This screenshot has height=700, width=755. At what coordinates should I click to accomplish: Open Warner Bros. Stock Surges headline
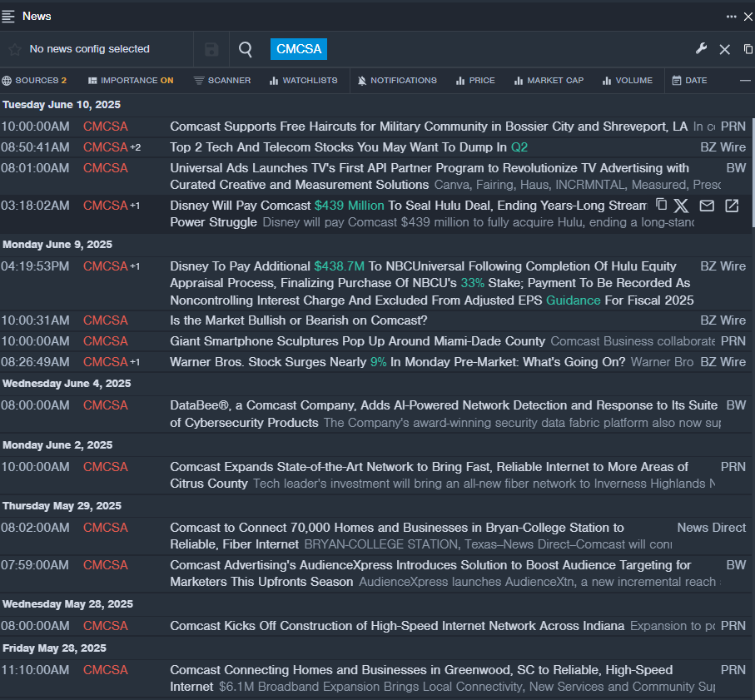point(398,362)
